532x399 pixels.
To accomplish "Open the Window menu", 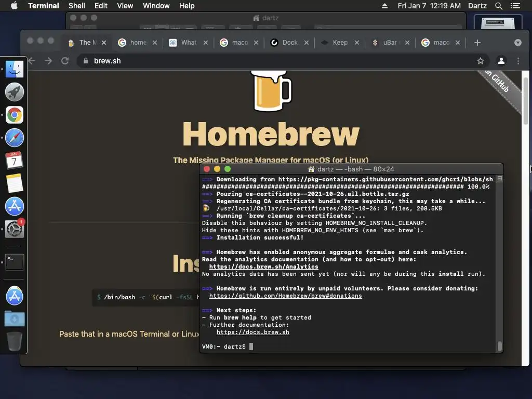I will [x=156, y=6].
